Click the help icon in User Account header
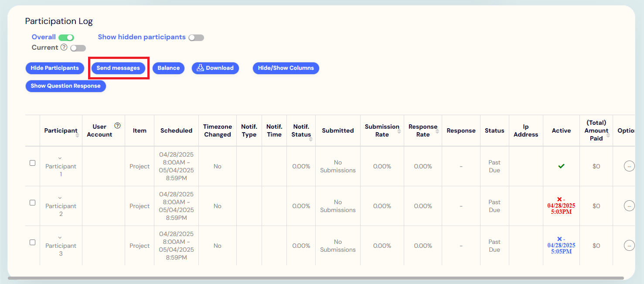This screenshot has width=644, height=284. click(x=117, y=126)
